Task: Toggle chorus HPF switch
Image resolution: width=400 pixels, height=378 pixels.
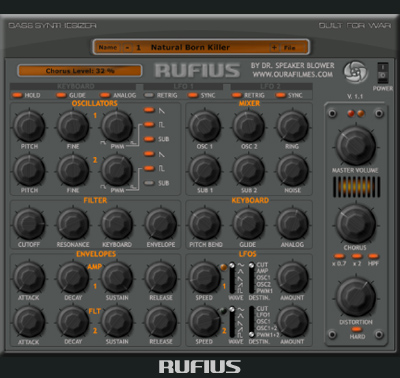Action: click(373, 256)
